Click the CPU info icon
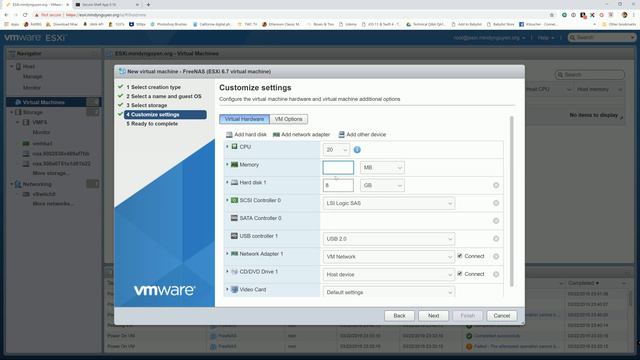The width and height of the screenshot is (640, 360). [357, 150]
